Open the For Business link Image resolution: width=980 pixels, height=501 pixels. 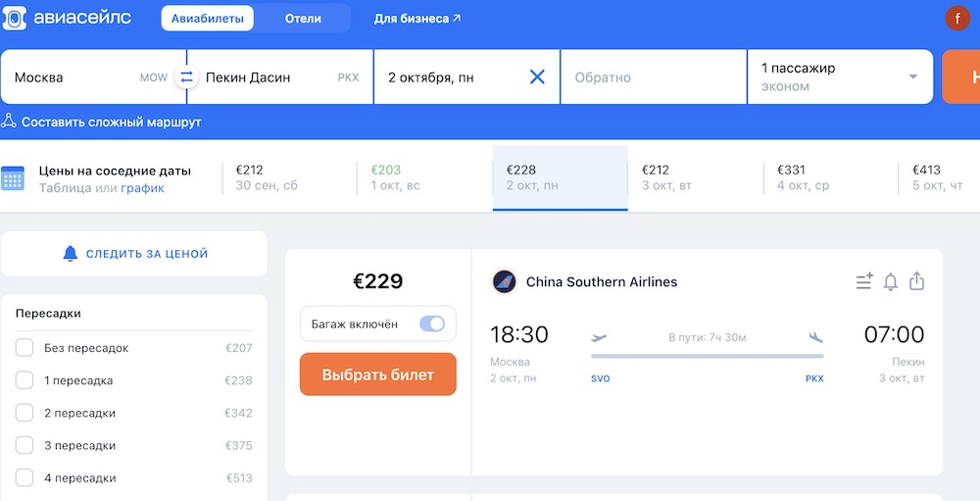coord(417,19)
